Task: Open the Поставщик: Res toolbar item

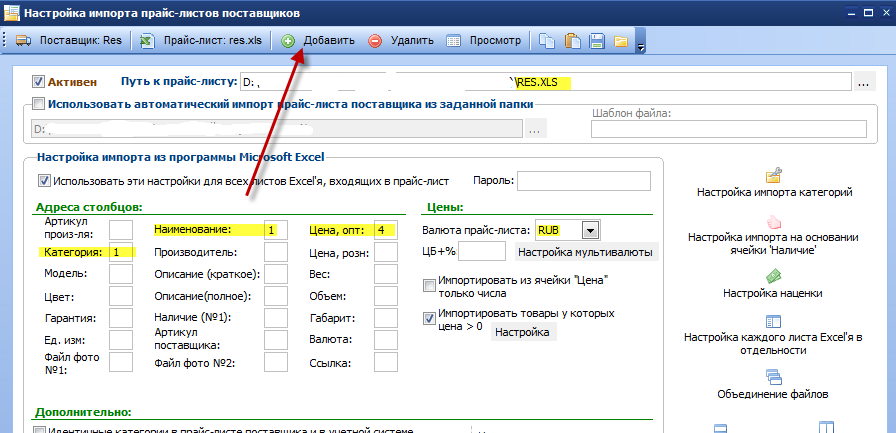Action: [69, 41]
